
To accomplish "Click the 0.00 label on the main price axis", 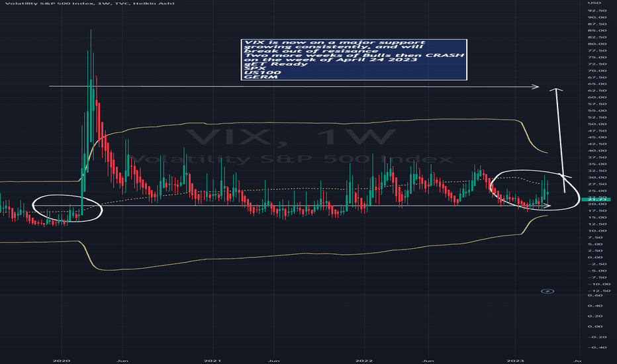I will tap(595, 257).
